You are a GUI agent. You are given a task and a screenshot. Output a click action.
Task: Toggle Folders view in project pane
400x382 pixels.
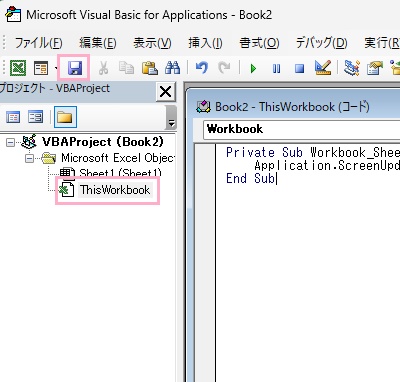pos(65,117)
